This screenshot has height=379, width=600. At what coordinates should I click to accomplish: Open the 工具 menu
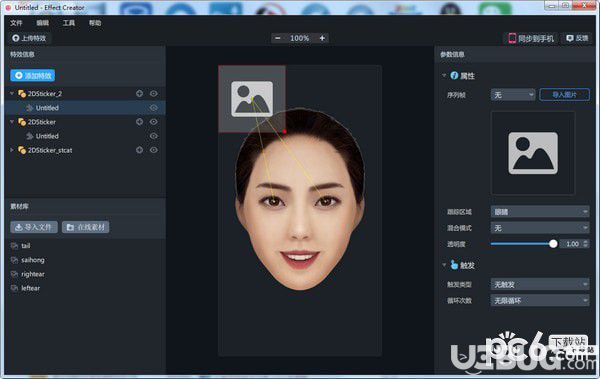[69, 23]
